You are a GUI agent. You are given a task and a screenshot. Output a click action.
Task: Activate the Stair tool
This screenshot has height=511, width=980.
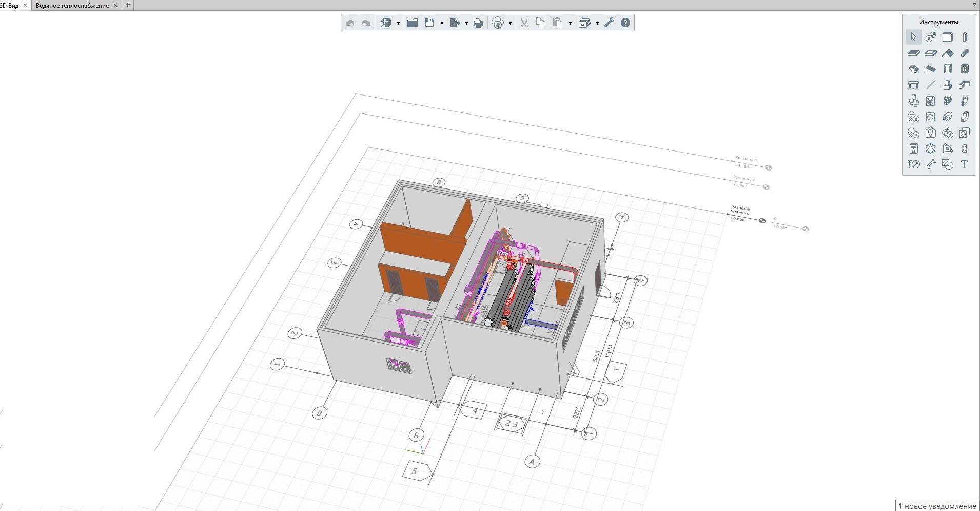[913, 69]
